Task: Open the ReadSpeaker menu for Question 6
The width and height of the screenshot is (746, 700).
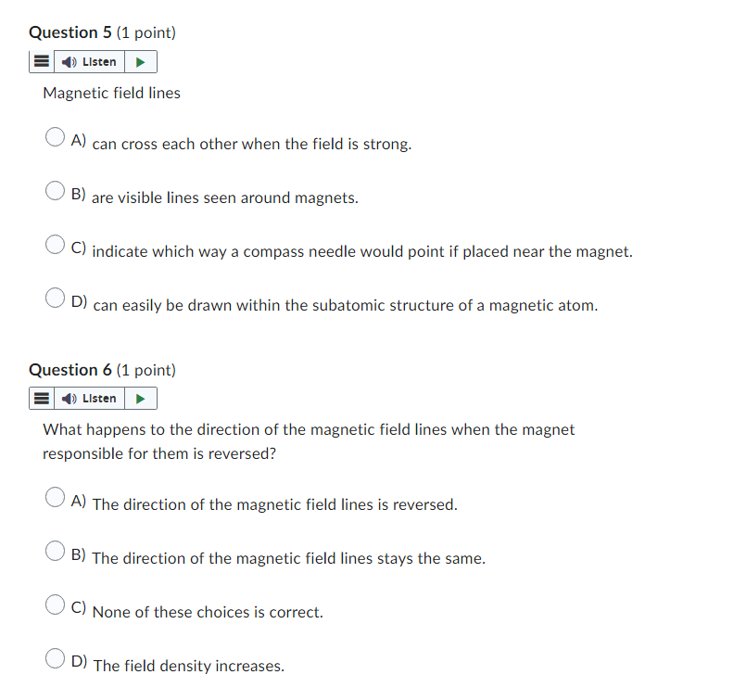Action: pos(41,398)
